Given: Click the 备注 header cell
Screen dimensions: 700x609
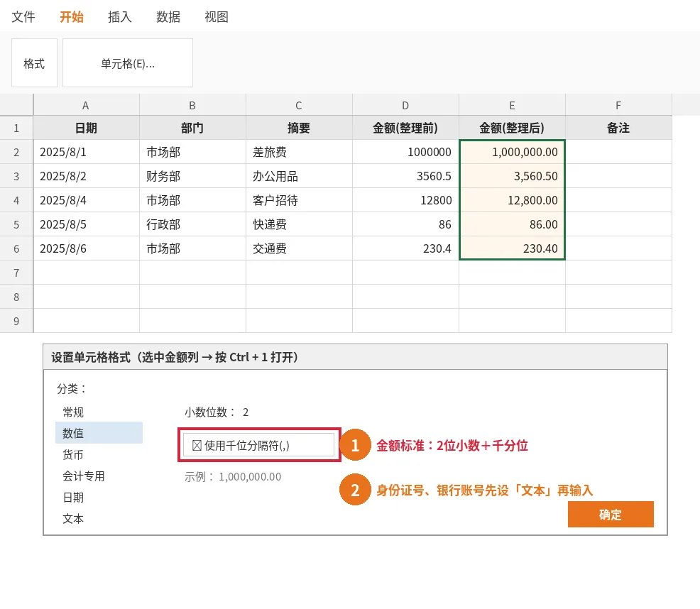Looking at the screenshot, I should [619, 128].
